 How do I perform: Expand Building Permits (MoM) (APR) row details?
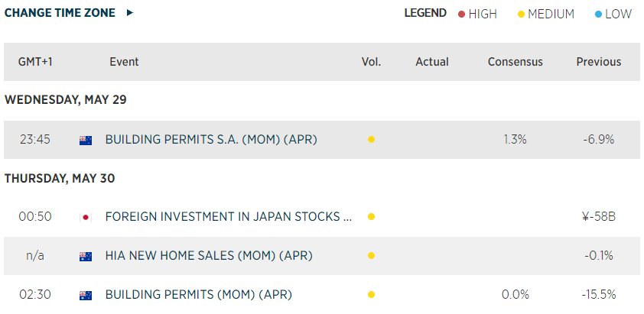tap(322, 295)
